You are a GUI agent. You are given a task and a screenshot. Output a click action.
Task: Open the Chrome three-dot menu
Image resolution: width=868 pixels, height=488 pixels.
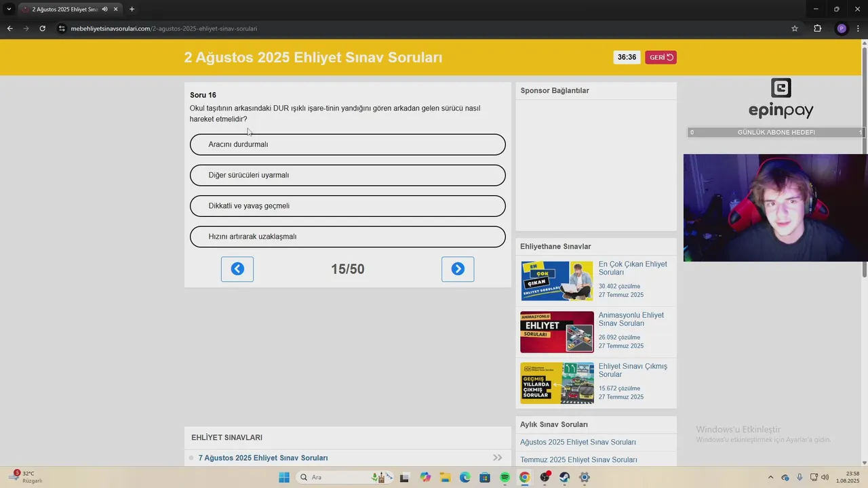(857, 28)
